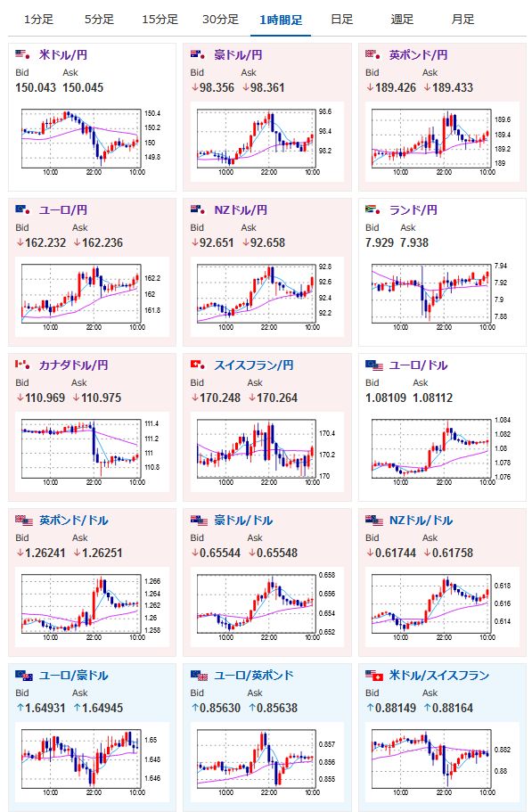This screenshot has height=812, width=532.
Task: Open the ユーロ/ドル pair link
Action: pyautogui.click(x=418, y=365)
